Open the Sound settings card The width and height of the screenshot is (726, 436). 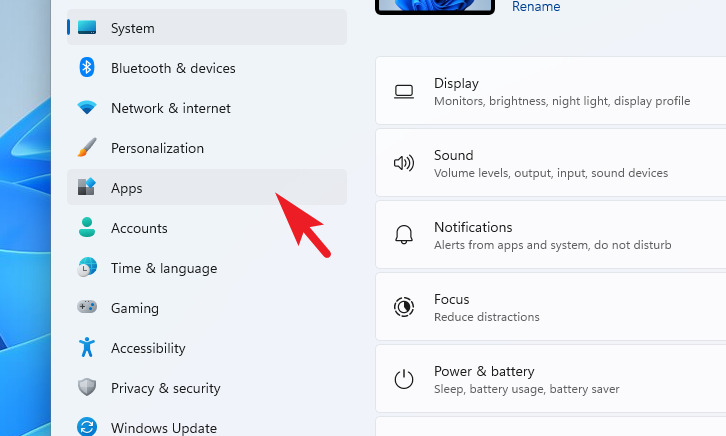point(551,162)
